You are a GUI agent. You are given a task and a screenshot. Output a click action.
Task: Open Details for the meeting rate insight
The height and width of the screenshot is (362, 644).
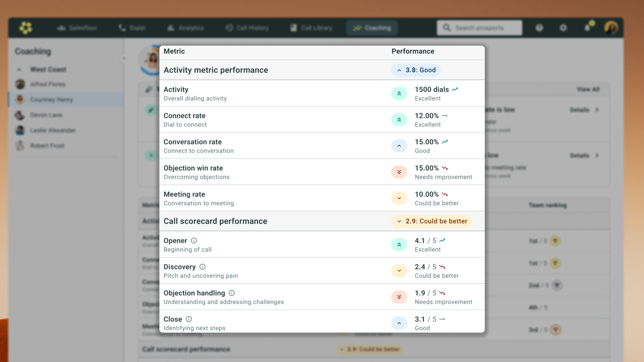(x=584, y=155)
